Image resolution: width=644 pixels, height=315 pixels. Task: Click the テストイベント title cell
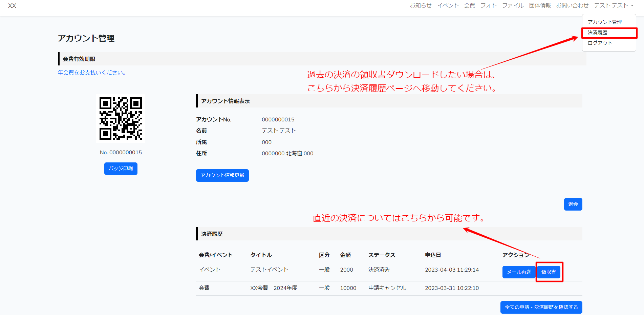[x=269, y=270]
